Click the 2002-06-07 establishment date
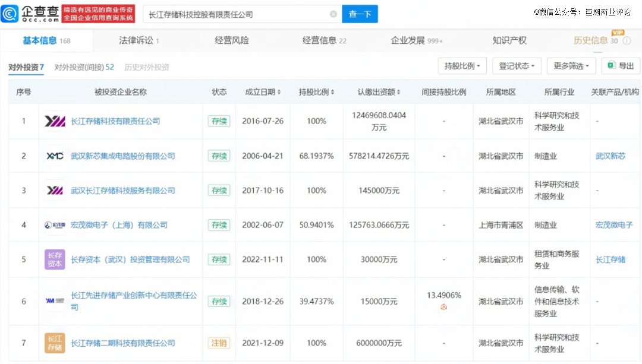 pyautogui.click(x=263, y=225)
